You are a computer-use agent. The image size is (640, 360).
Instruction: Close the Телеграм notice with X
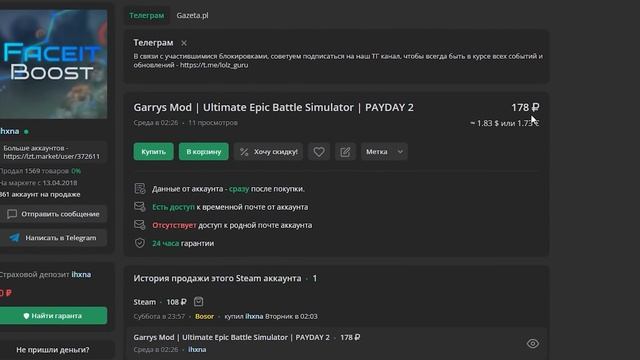pyautogui.click(x=184, y=43)
